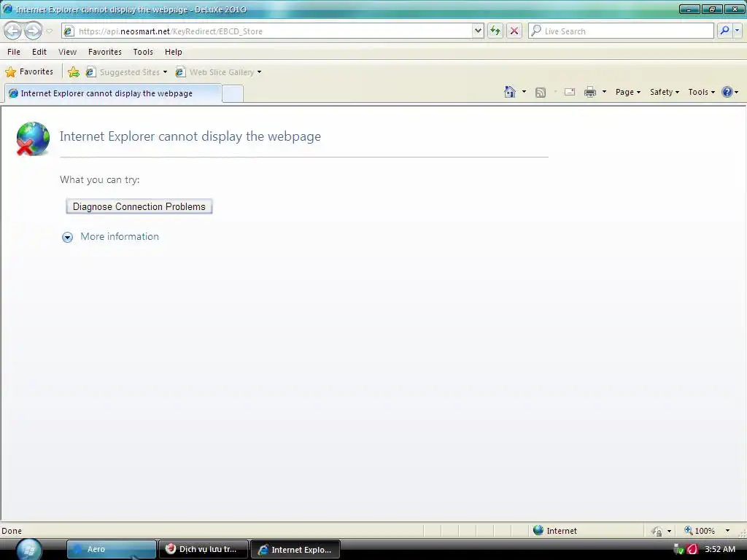Click the Favorites star button

29,72
